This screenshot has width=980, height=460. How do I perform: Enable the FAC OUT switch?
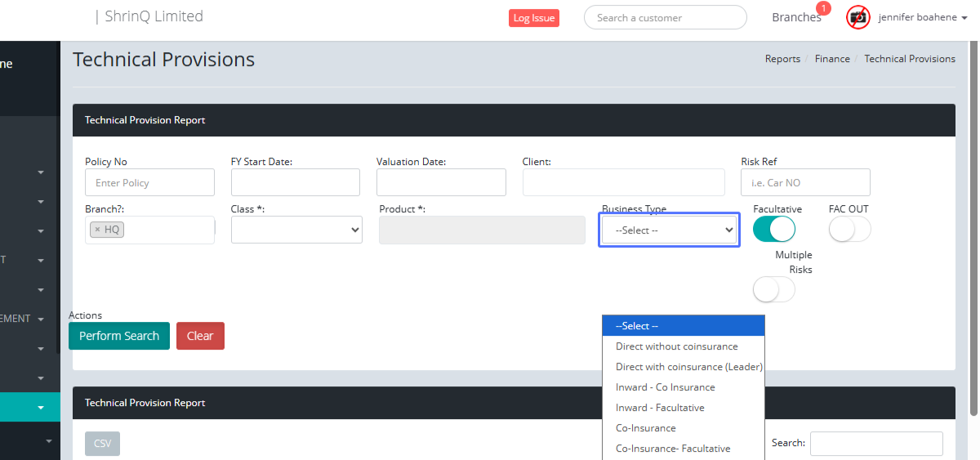pyautogui.click(x=849, y=230)
